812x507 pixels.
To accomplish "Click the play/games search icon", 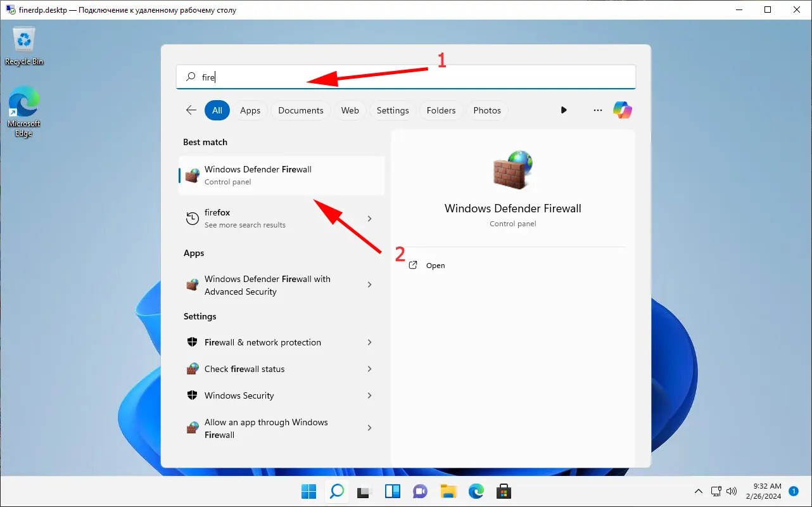I will pyautogui.click(x=564, y=110).
